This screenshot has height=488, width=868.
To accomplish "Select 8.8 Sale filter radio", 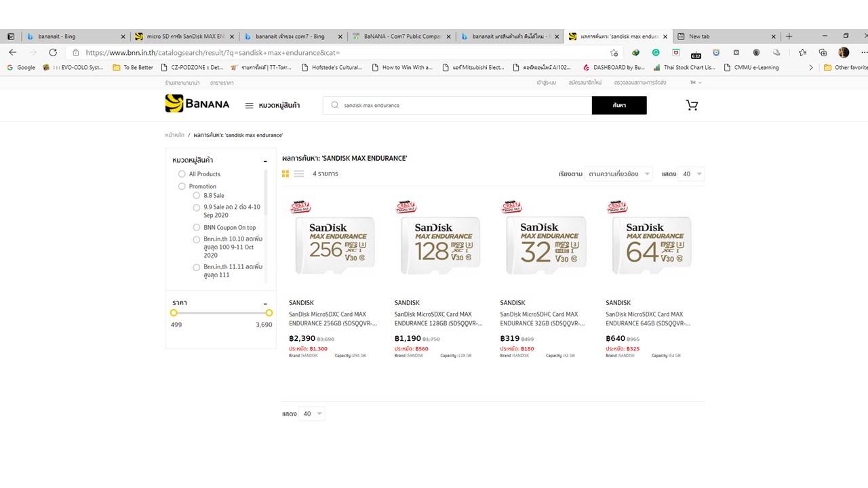I will pos(197,195).
